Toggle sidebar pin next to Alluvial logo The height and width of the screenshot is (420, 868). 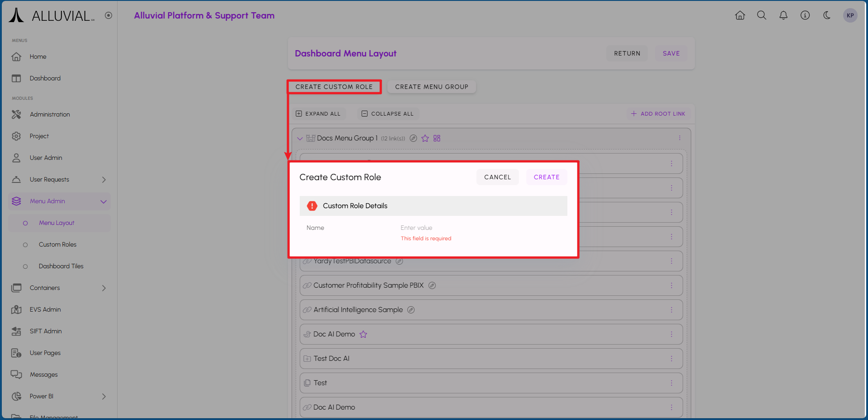click(108, 15)
